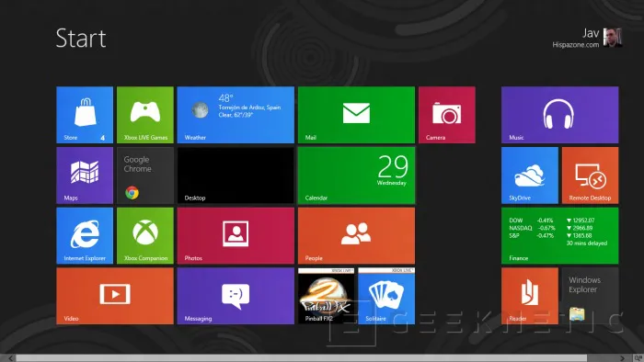This screenshot has width=644, height=362.
Task: Play content via the Video tile
Action: (115, 296)
